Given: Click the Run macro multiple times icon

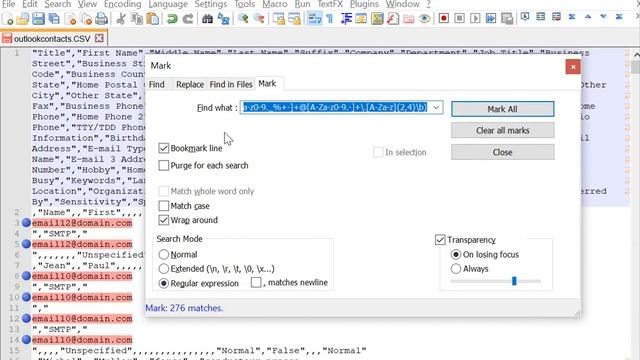Looking at the screenshot, I should pos(491,19).
